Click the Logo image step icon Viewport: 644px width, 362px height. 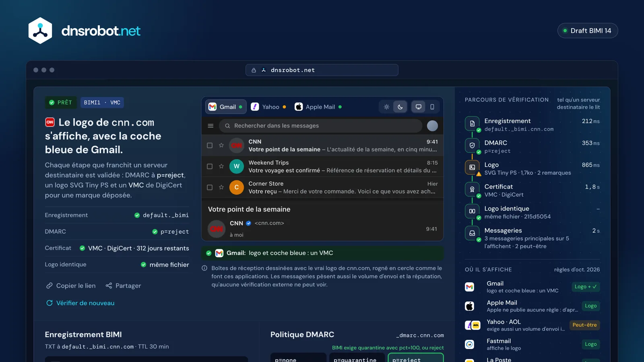[x=472, y=167]
